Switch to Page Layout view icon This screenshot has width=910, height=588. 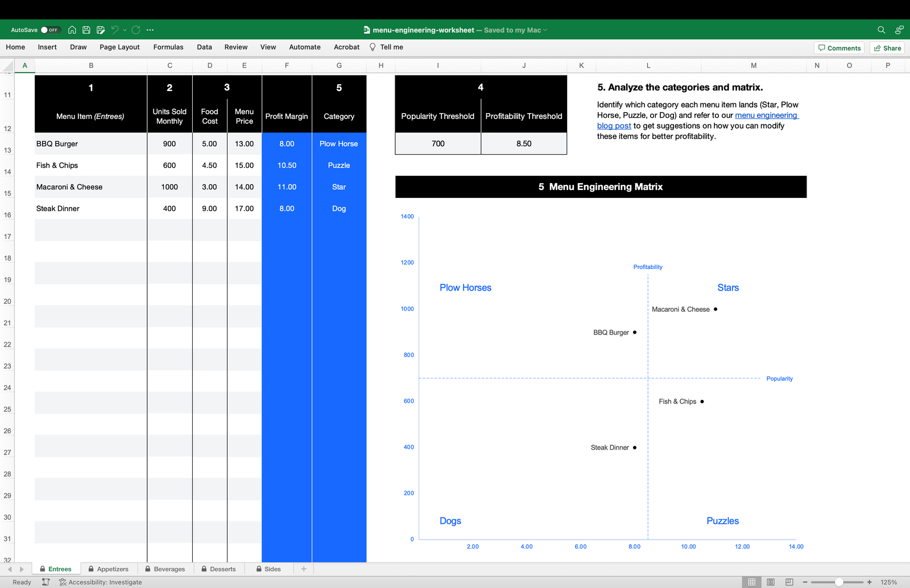click(x=771, y=582)
